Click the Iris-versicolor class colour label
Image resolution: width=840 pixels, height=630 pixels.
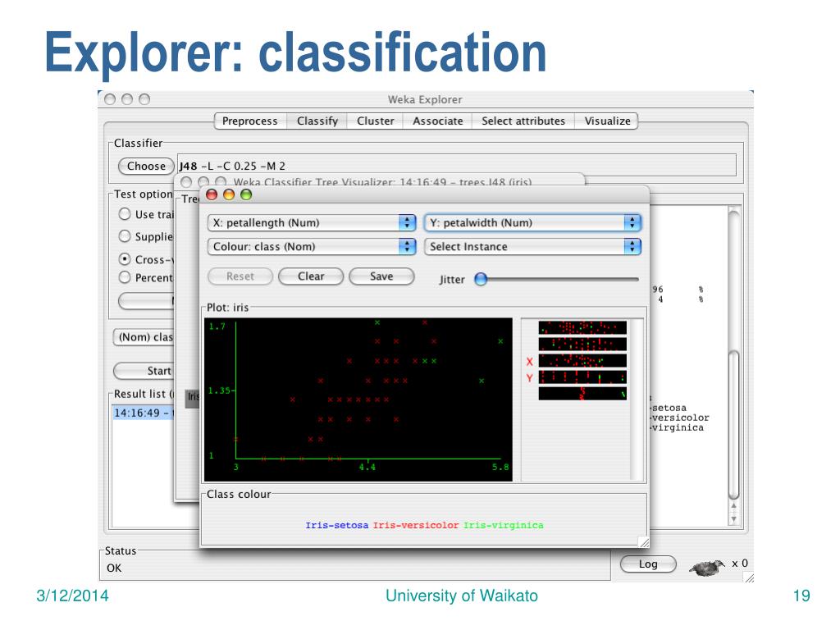416,526
